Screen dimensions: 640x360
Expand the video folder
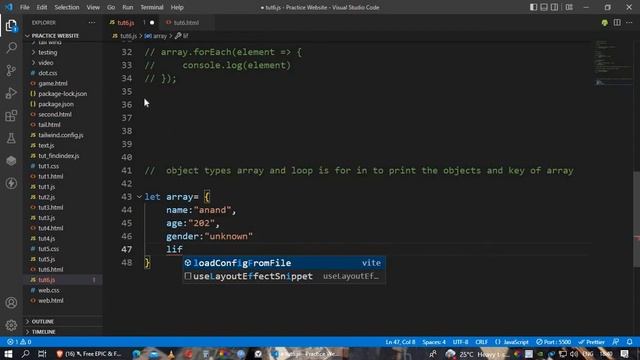(x=46, y=63)
